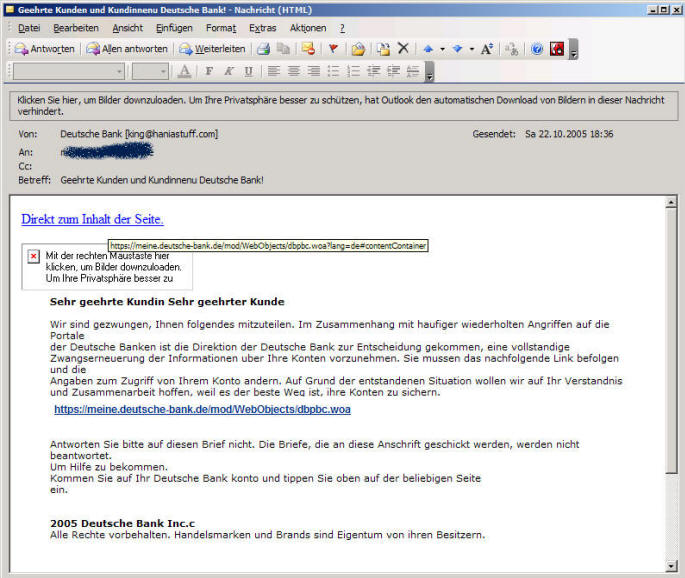Open the Bearbeiten menu
Screen dimensions: 685x578
click(76, 28)
